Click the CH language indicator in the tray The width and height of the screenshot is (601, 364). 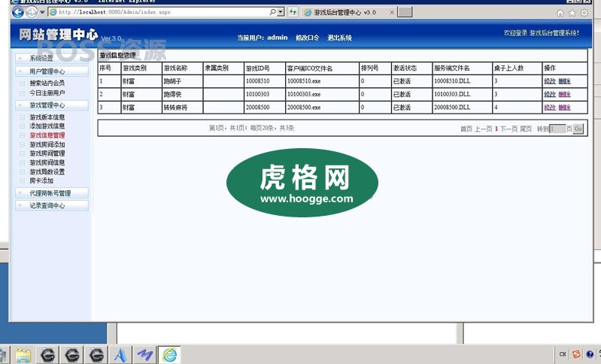[x=563, y=354]
